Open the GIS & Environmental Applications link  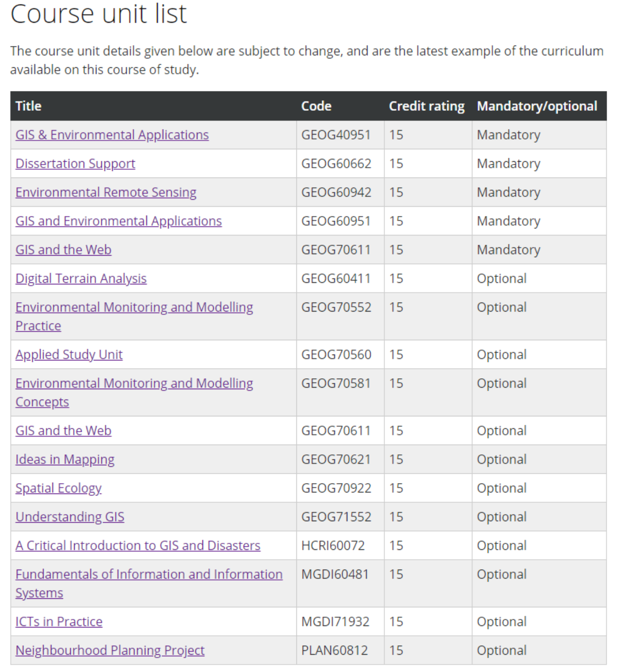click(x=112, y=135)
